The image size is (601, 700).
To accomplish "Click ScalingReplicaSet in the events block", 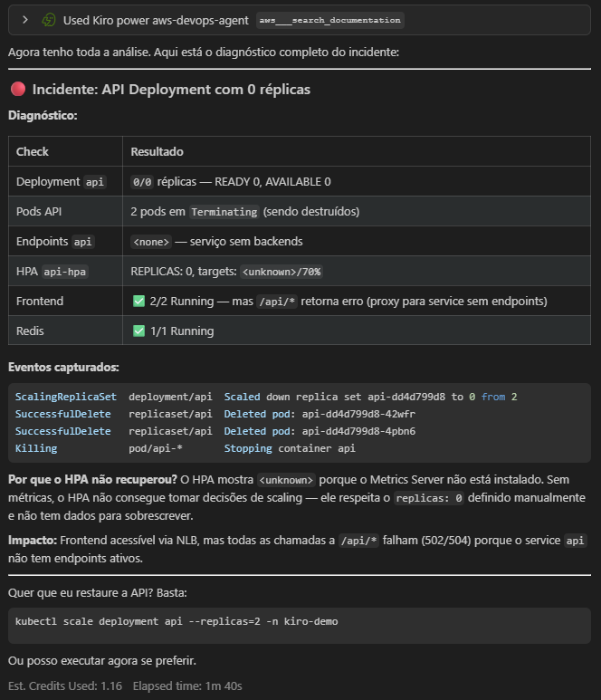I will [65, 397].
